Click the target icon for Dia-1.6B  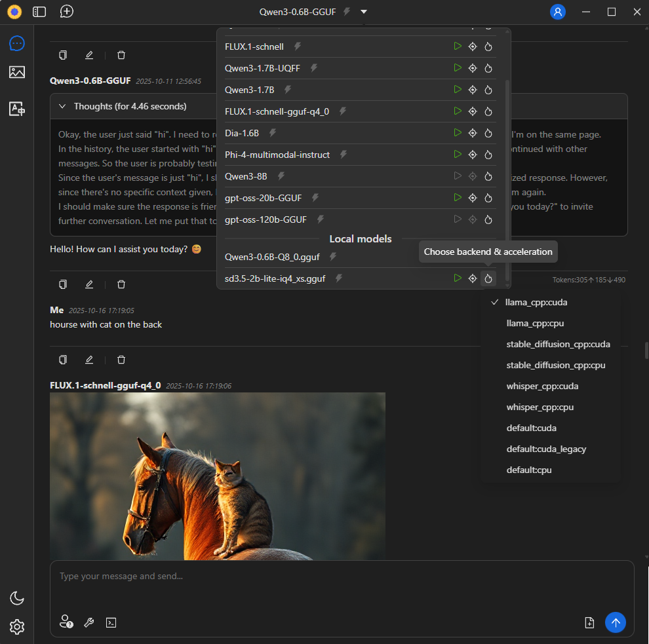coord(472,133)
